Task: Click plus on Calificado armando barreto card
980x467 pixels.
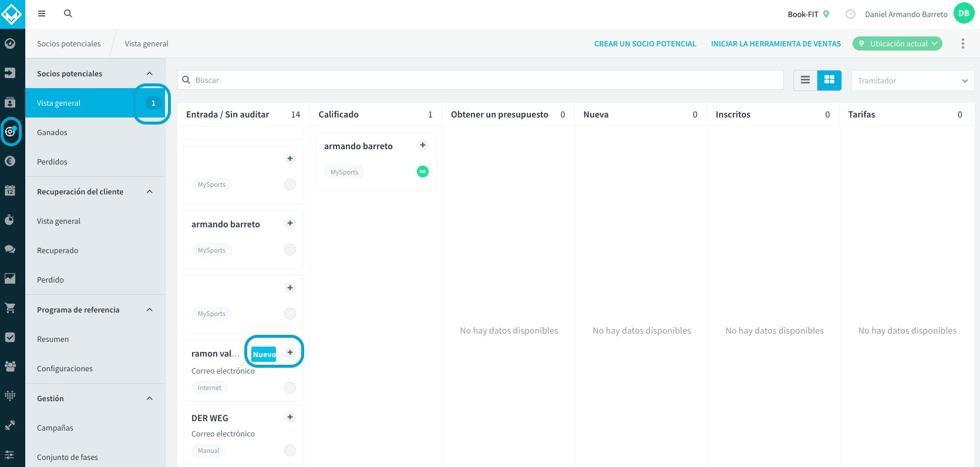Action: click(x=423, y=145)
